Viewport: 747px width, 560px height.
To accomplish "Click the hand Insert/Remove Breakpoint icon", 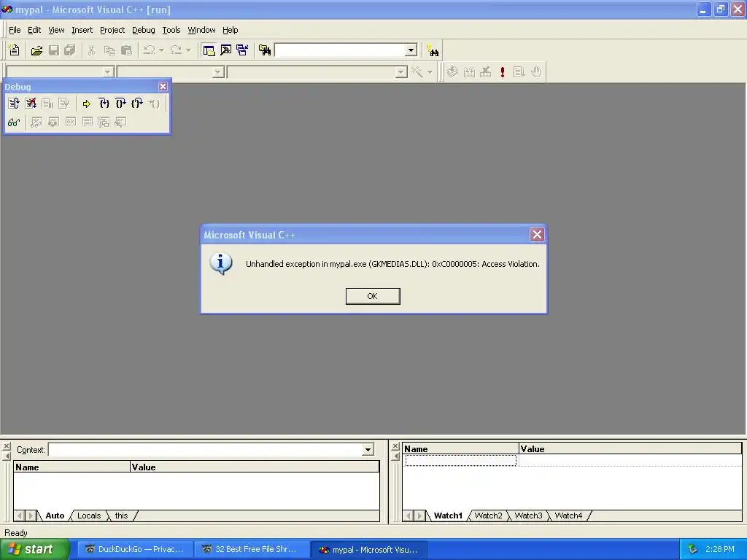I will (536, 72).
